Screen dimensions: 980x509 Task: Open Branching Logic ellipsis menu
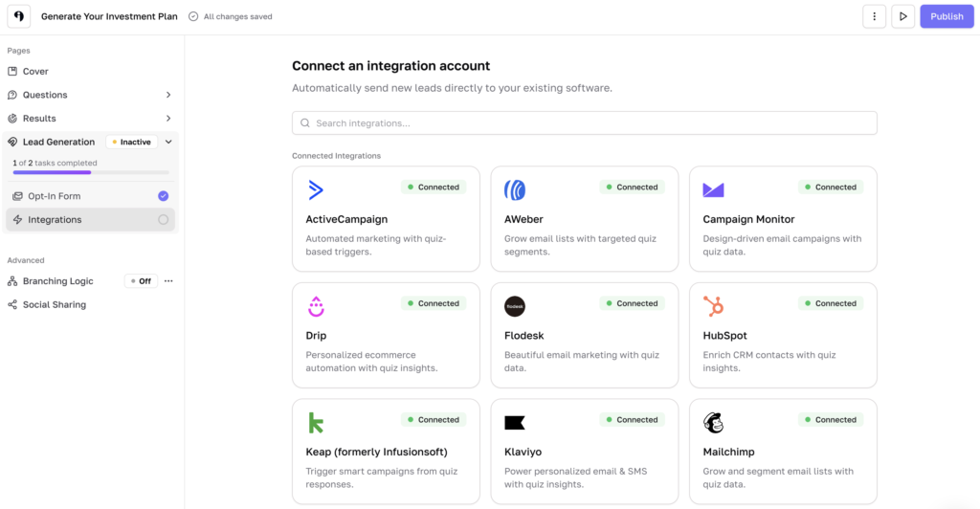coord(168,281)
